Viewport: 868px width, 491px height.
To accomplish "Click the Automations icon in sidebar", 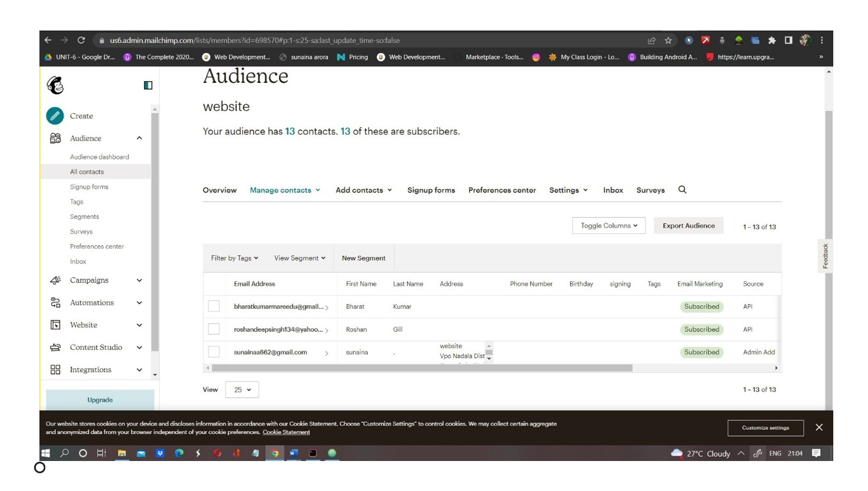I will pyautogui.click(x=55, y=303).
